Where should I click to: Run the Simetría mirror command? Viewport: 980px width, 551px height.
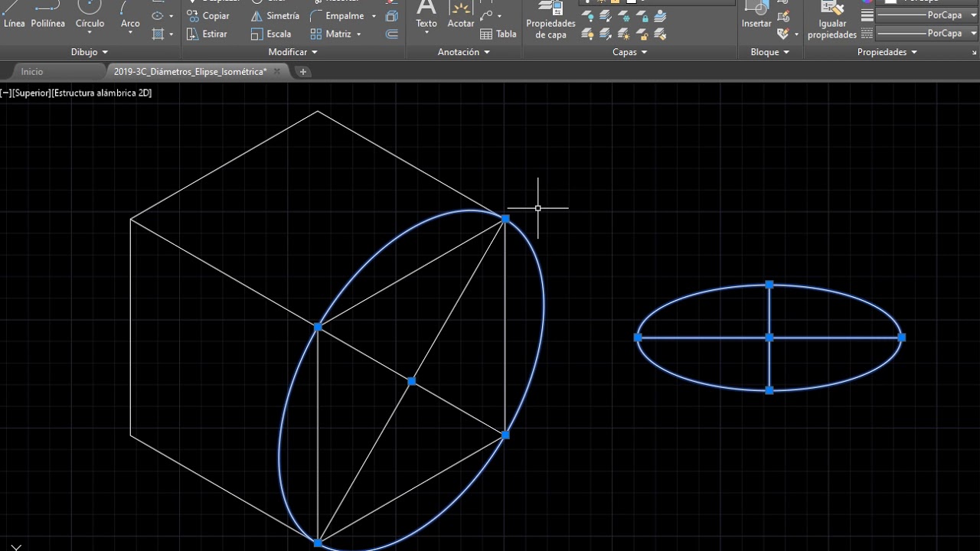(x=275, y=15)
